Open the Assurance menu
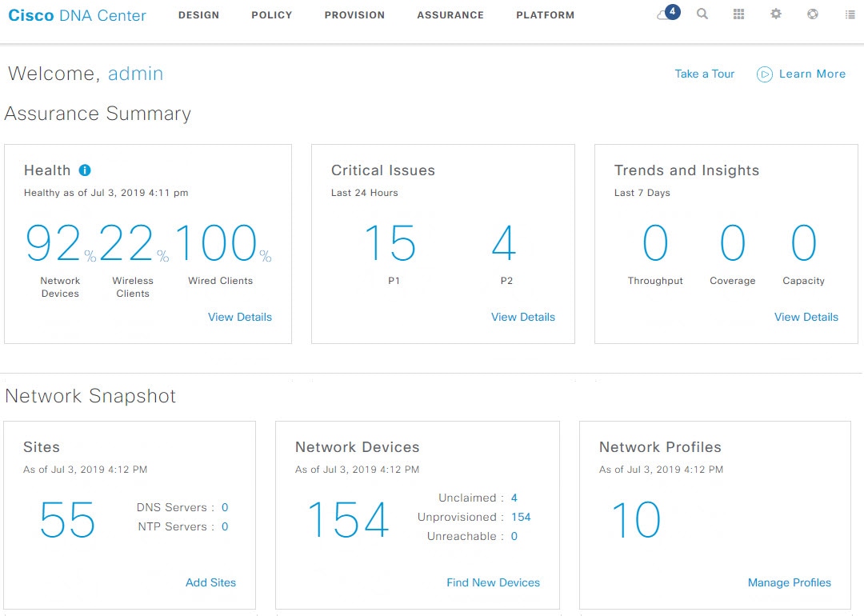Image resolution: width=864 pixels, height=616 pixels. [x=450, y=15]
